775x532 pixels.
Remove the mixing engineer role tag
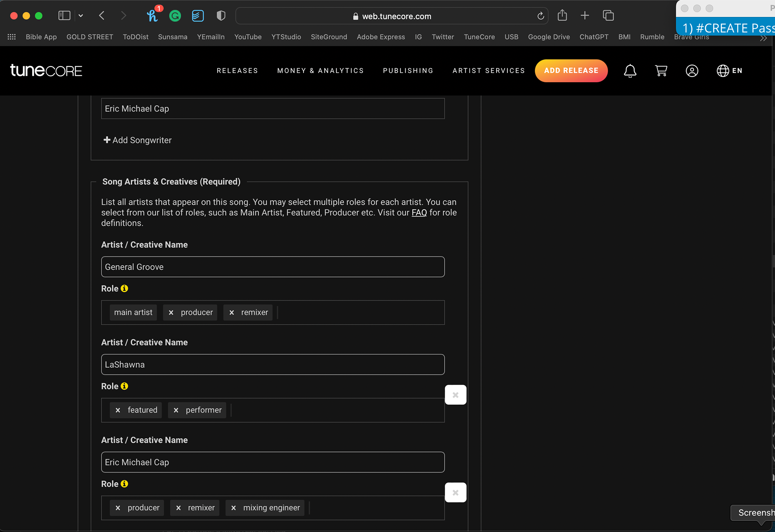click(233, 508)
